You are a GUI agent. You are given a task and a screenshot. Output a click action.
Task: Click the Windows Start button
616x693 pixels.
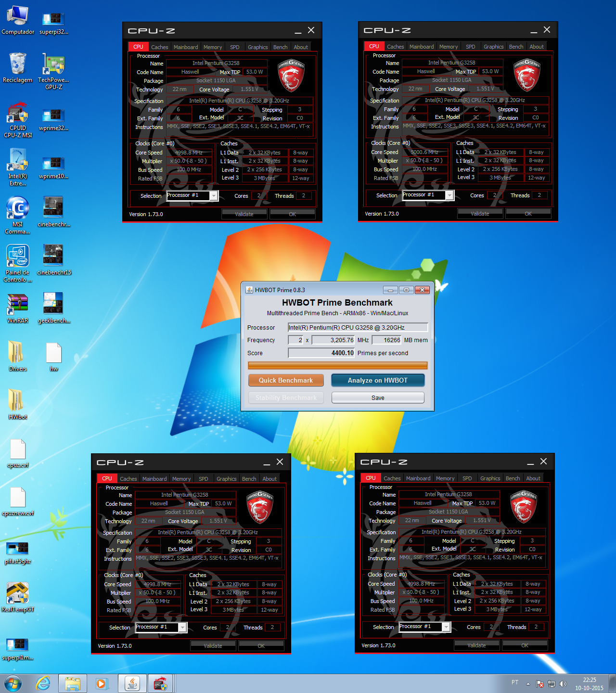[x=13, y=683]
